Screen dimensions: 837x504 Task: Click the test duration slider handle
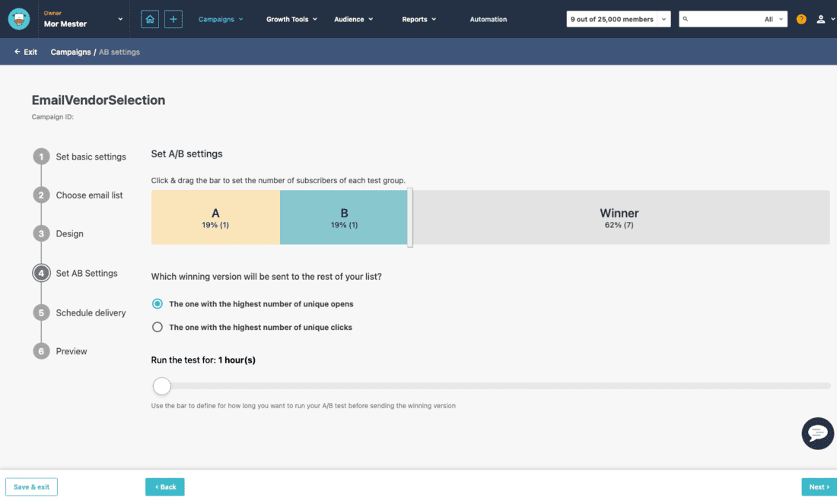pos(162,386)
